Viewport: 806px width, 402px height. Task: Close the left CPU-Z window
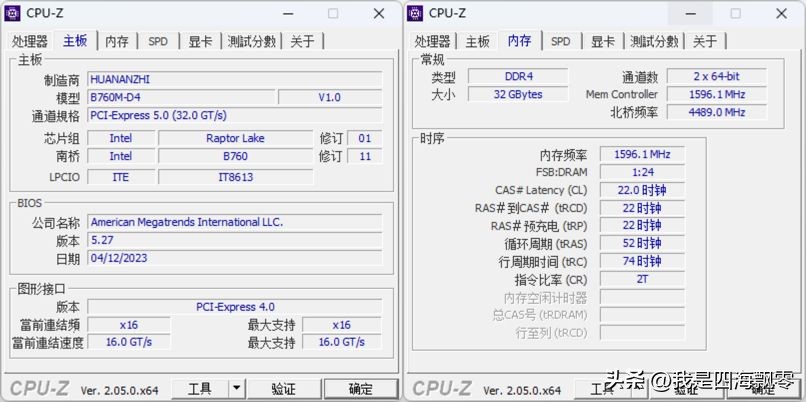(379, 13)
